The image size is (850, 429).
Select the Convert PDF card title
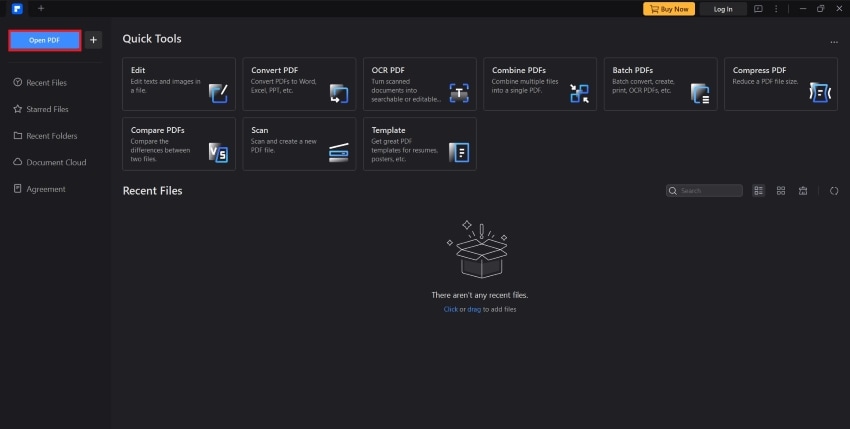point(274,70)
